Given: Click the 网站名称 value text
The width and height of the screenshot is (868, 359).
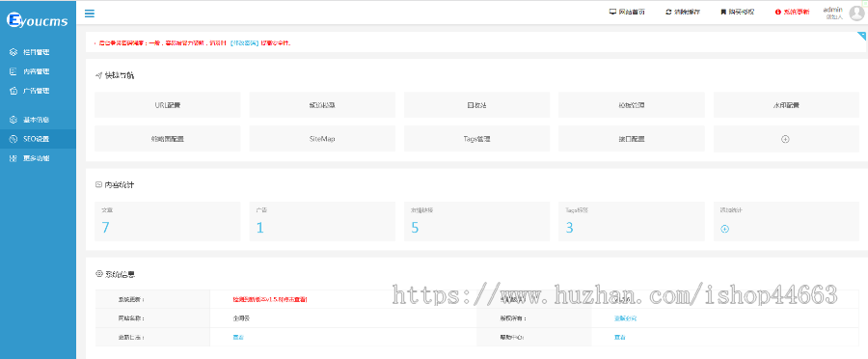Looking at the screenshot, I should point(241,318).
